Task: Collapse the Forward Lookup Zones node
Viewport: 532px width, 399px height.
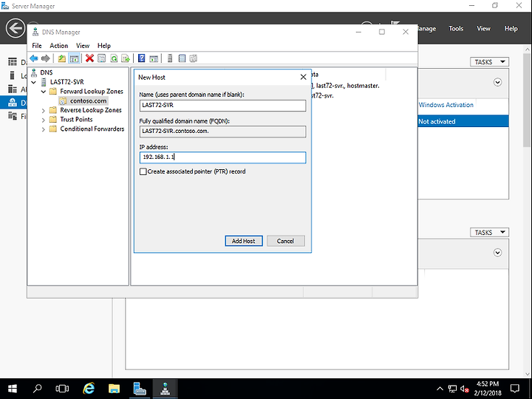Action: (x=44, y=92)
